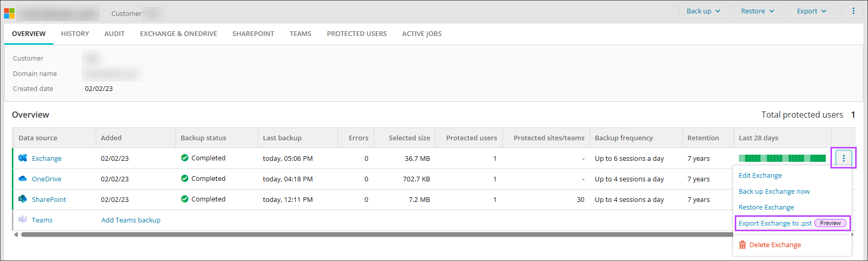Click the Exchange last 28 days status bar
This screenshot has height=261, width=868.
782,158
